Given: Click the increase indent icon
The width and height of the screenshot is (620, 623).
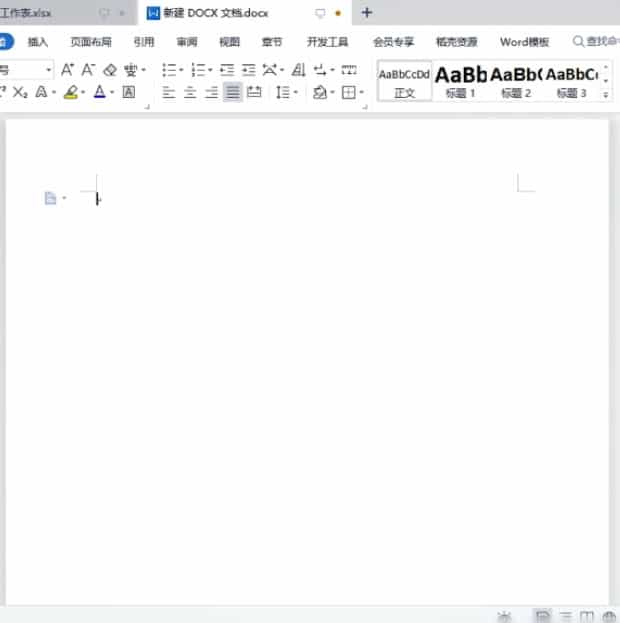Looking at the screenshot, I should [248, 70].
